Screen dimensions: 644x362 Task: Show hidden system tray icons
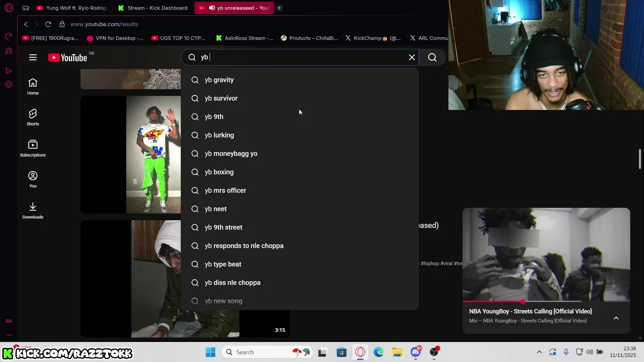click(x=539, y=352)
